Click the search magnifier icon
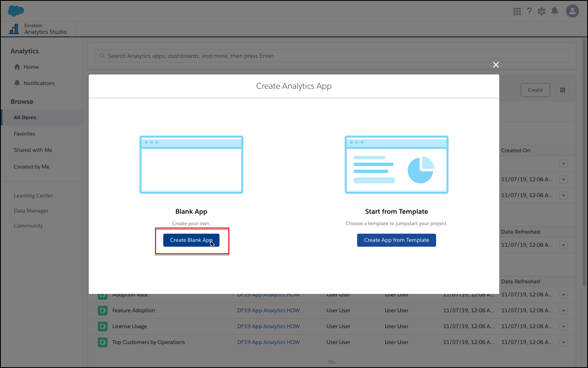 102,56
